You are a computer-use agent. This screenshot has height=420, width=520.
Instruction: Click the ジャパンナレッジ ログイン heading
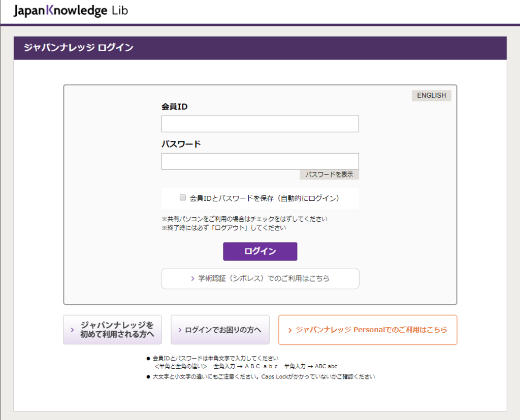point(79,48)
